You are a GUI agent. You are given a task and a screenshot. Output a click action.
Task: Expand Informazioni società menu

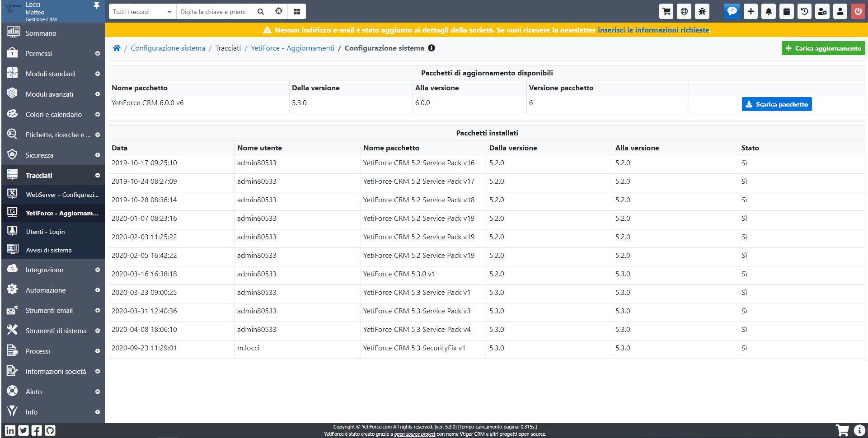click(53, 371)
